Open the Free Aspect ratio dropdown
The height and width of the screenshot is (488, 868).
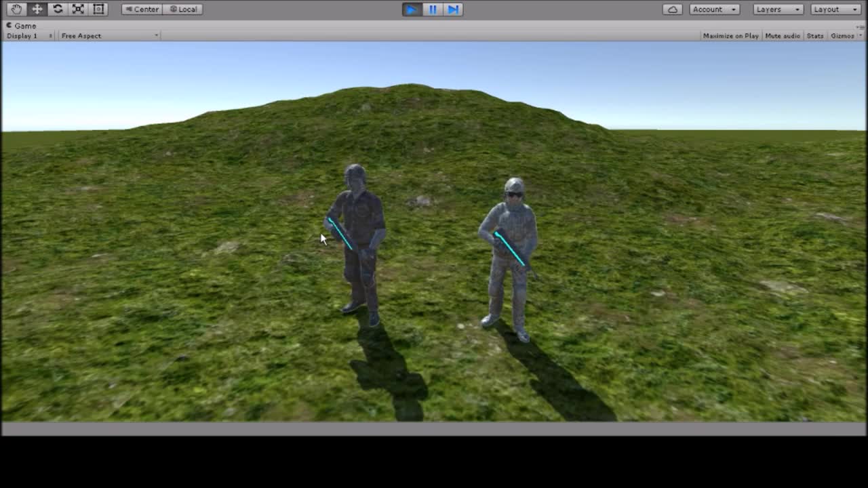point(109,36)
